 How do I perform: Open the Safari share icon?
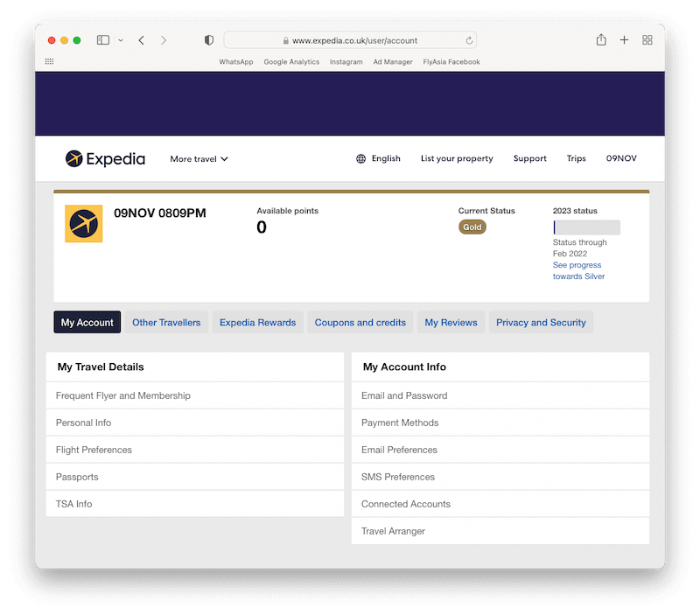pos(601,39)
